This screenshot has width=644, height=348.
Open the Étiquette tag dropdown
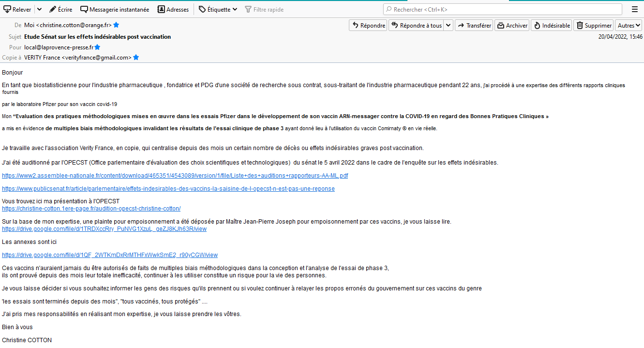point(218,10)
